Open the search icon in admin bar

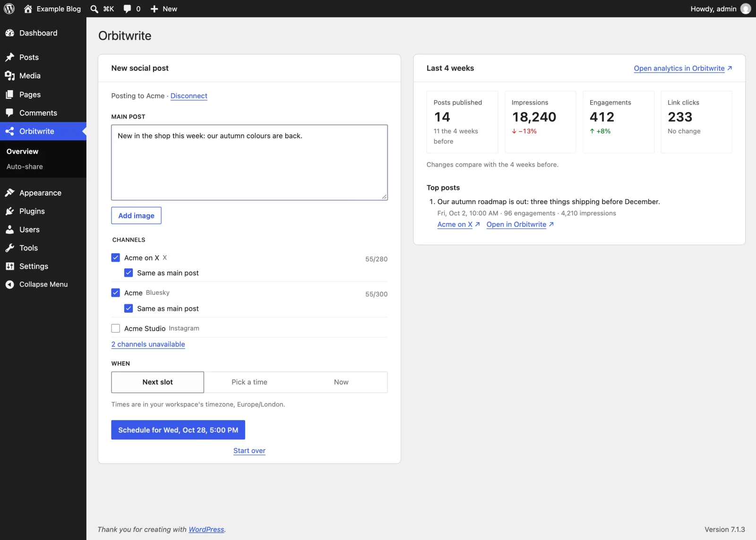94,9
